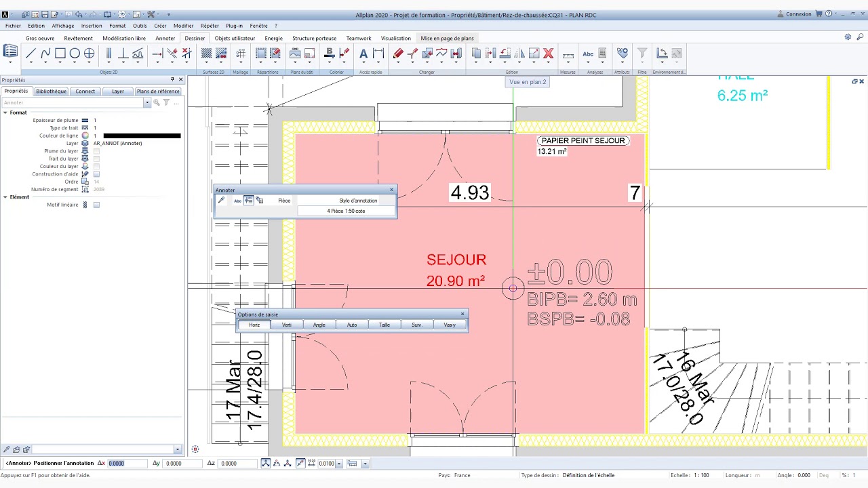
Task: Toggle Horiz alignment in Options de saisie
Action: [254, 325]
